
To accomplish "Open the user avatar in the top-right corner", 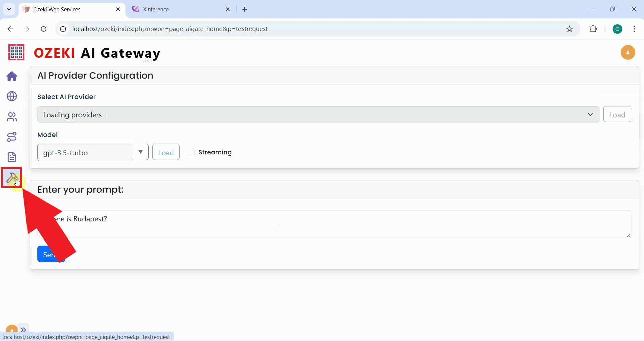I will [628, 52].
